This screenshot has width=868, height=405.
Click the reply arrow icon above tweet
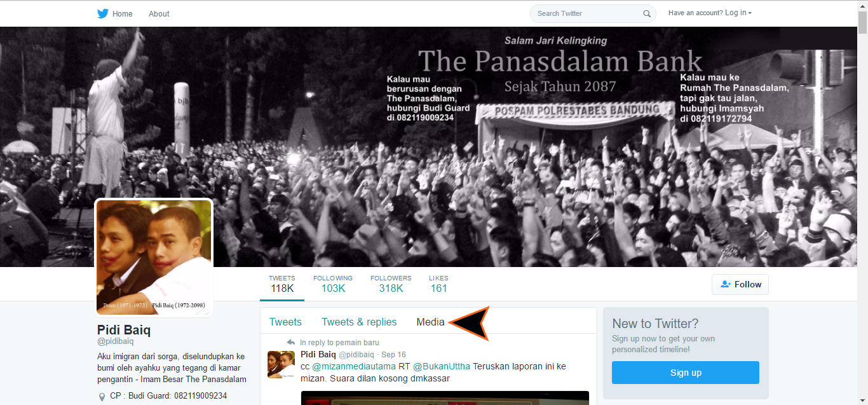point(291,342)
